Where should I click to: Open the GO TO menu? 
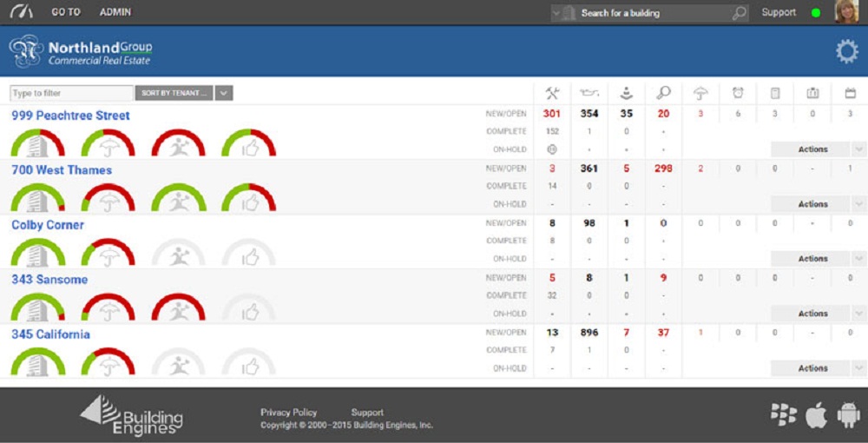coord(66,12)
